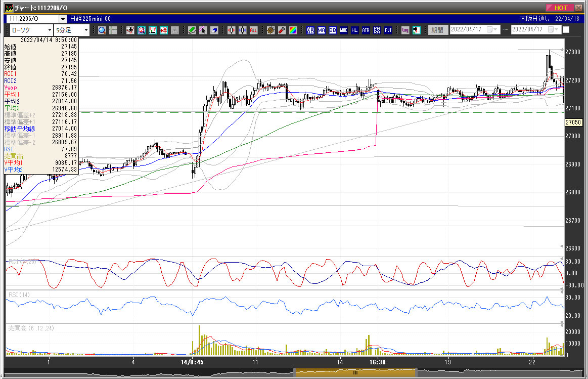Click the 大阪日通し session label
The height and width of the screenshot is (379, 588).
pos(534,18)
